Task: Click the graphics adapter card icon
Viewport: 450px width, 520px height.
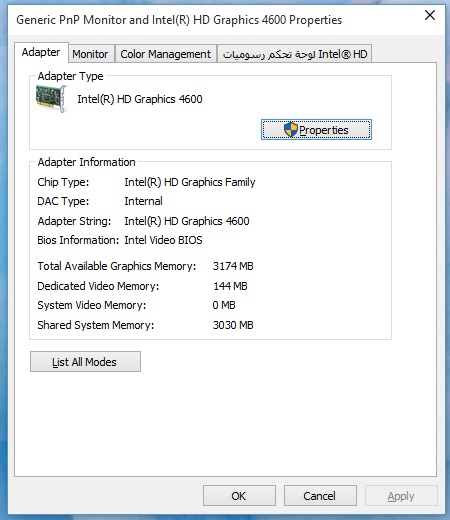Action: pyautogui.click(x=51, y=99)
